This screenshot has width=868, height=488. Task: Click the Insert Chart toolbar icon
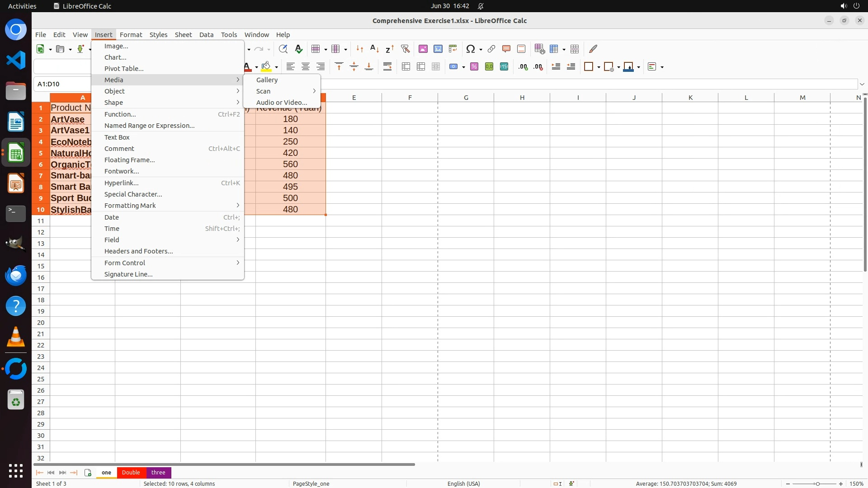[438, 49]
